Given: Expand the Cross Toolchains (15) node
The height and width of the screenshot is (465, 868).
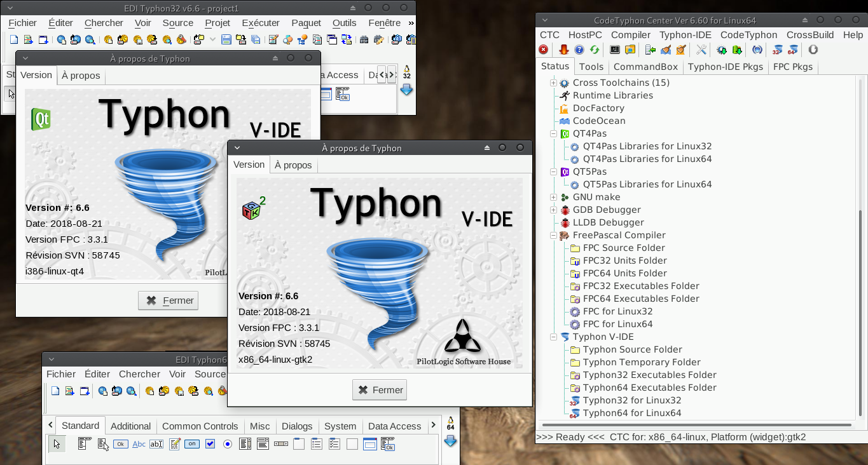Looking at the screenshot, I should (x=553, y=83).
